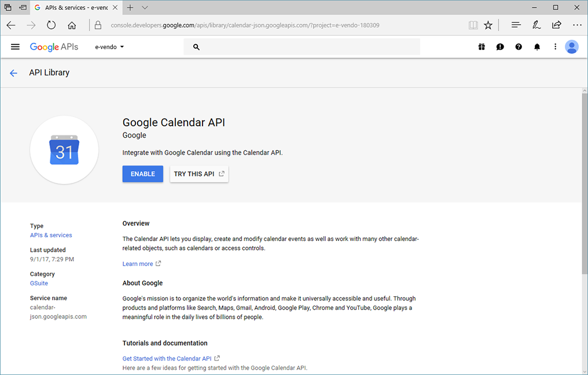Image resolution: width=588 pixels, height=375 pixels.
Task: Click the 'About Google' heading
Action: click(x=142, y=283)
